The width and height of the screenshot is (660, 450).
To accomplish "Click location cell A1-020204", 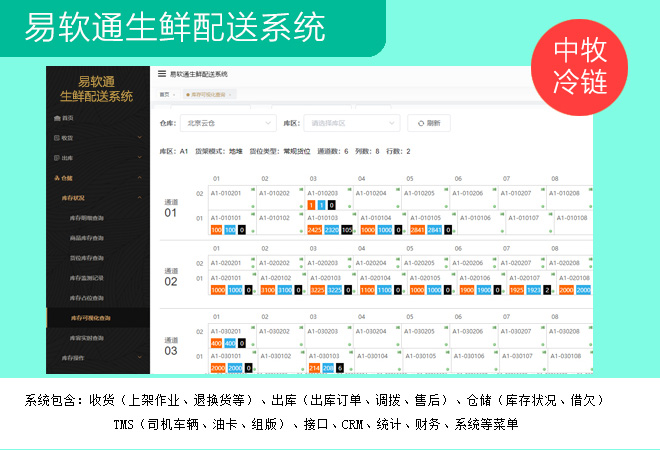I will tap(378, 263).
